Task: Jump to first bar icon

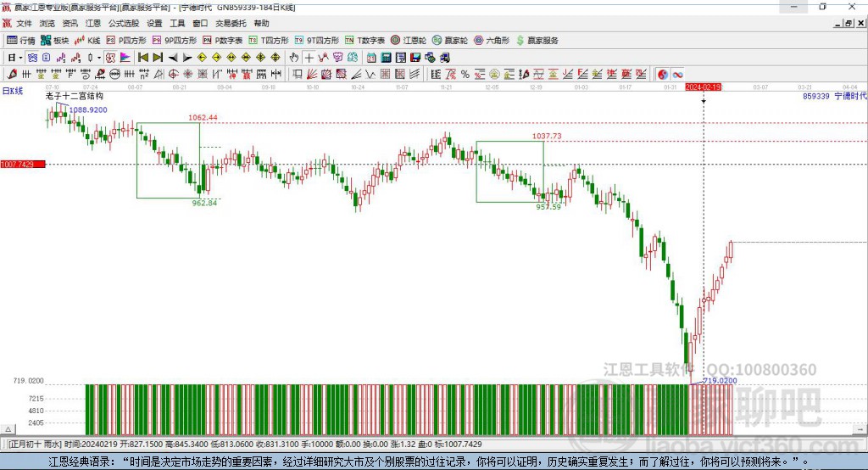Action: pyautogui.click(x=142, y=58)
